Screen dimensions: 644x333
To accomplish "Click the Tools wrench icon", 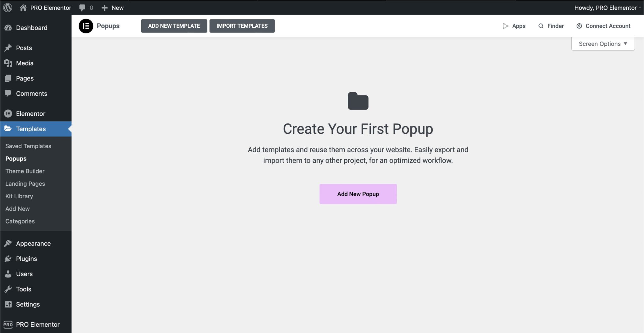I will click(x=8, y=289).
